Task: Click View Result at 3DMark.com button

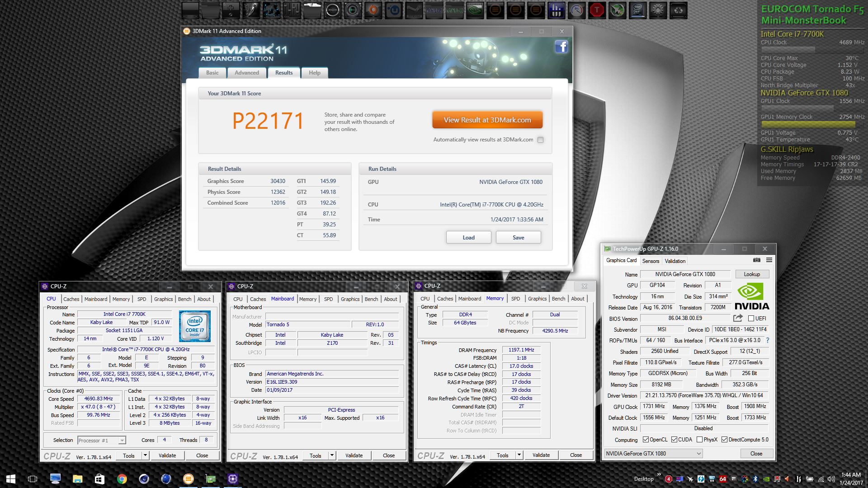Action: pyautogui.click(x=487, y=120)
